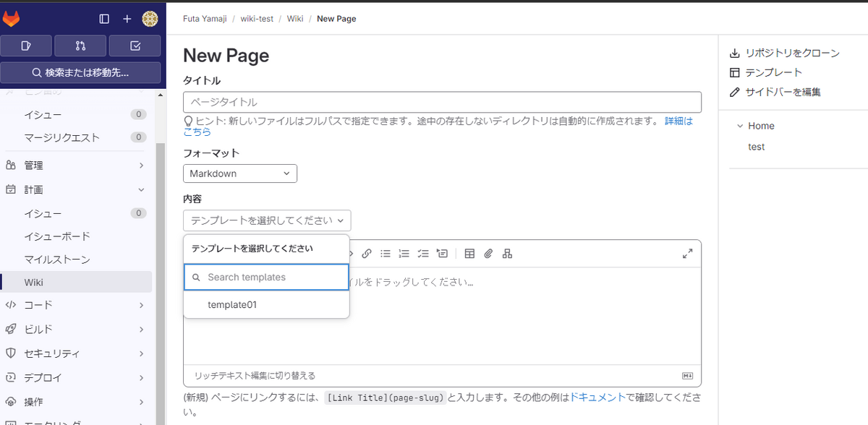Click the Search templates input field
Screen dimensions: 868x425
coord(266,277)
